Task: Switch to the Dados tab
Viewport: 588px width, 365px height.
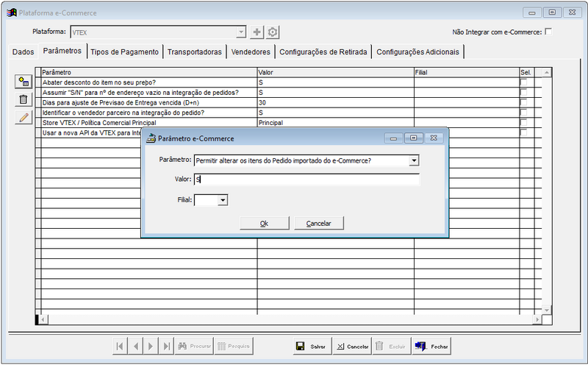Action: [24, 52]
